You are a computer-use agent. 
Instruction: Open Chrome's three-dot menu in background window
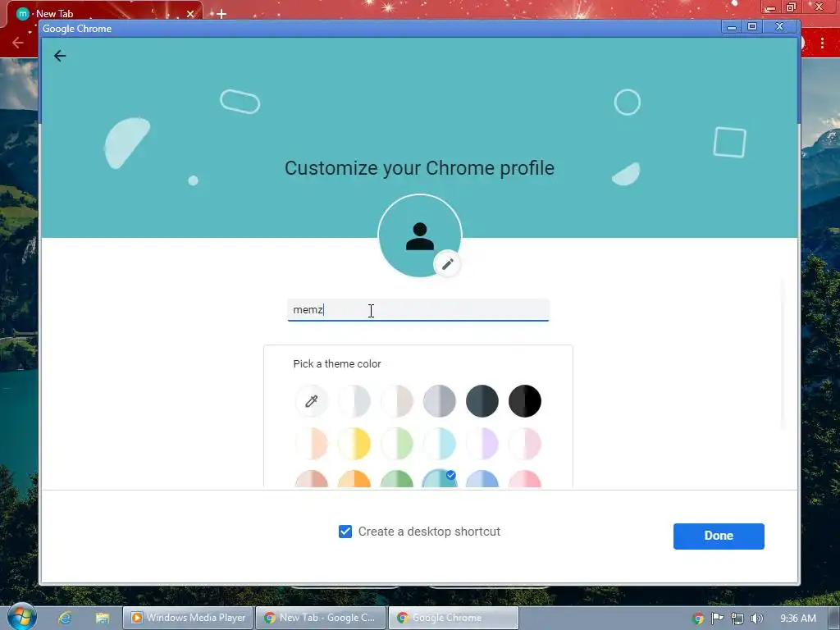pyautogui.click(x=822, y=43)
